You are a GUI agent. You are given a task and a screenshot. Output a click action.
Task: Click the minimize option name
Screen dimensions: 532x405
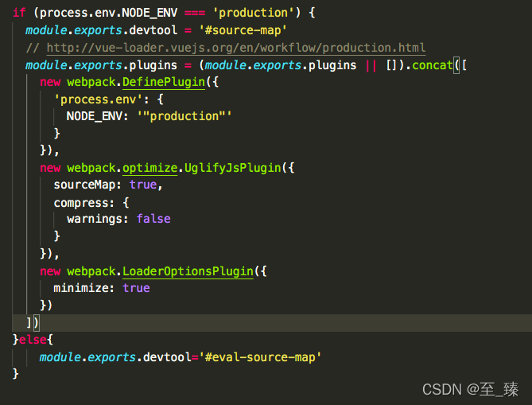pos(81,288)
